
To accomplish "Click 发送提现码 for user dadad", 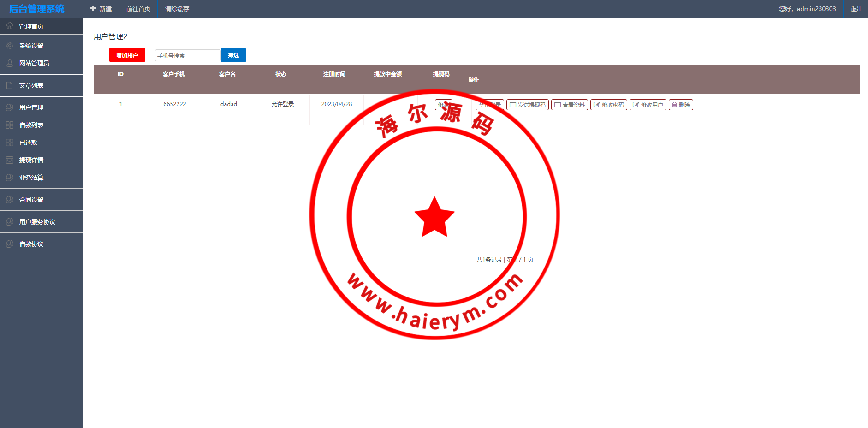I will click(528, 105).
